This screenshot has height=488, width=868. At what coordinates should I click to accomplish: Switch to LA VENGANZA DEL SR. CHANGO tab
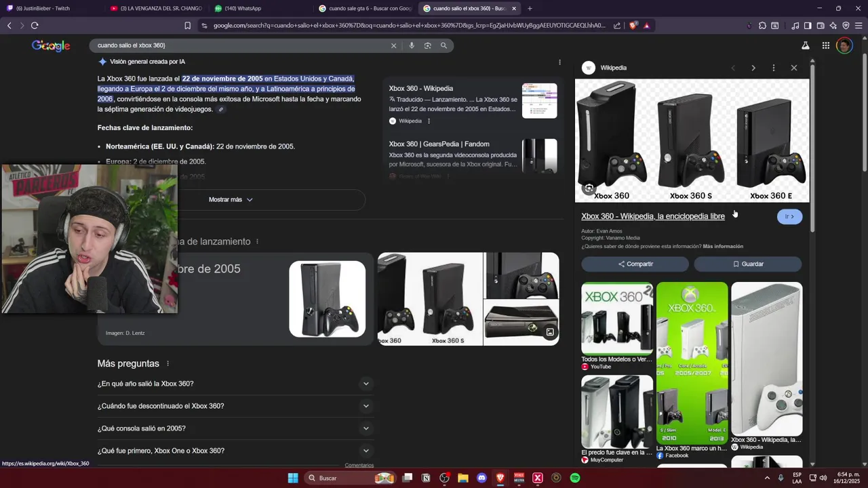tap(157, 8)
